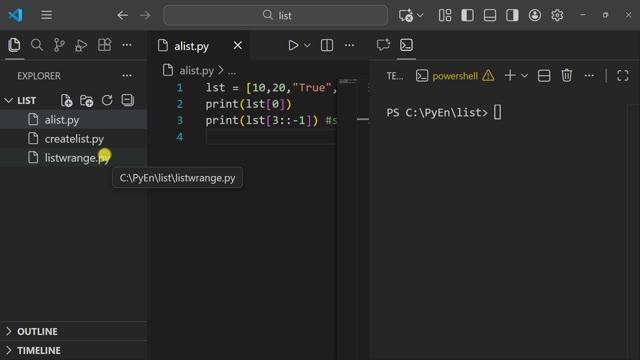The width and height of the screenshot is (640, 360).
Task: Open Explorer panel more actions ellipsis
Action: tap(127, 76)
